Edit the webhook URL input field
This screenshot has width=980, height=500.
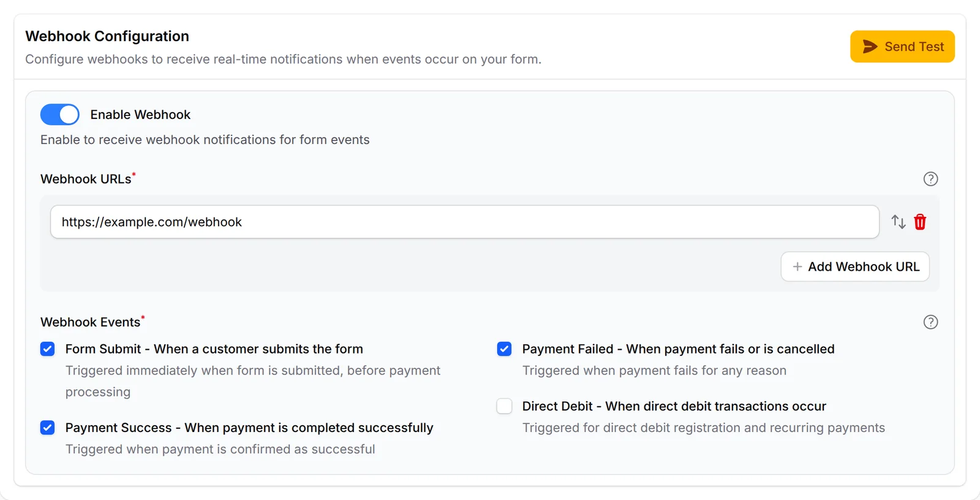click(465, 222)
